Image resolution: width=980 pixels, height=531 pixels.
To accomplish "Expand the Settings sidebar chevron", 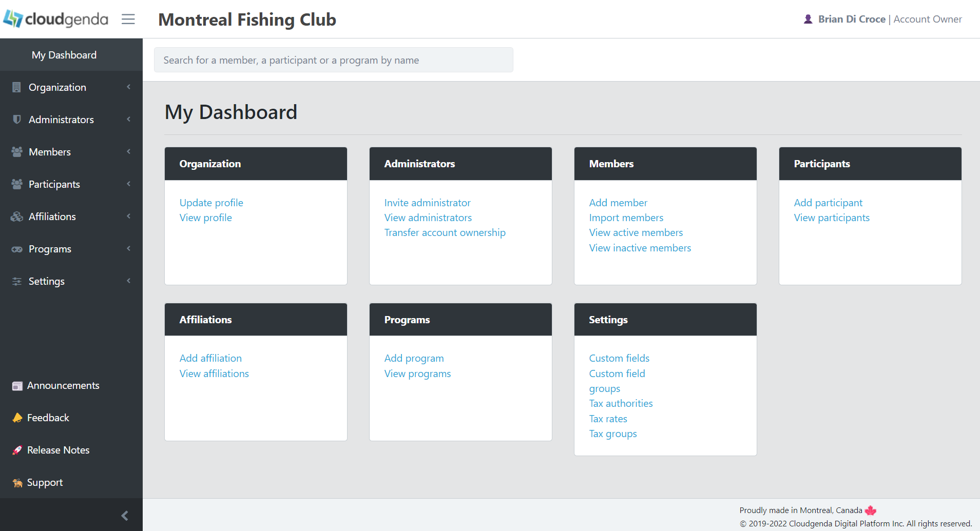I will (x=128, y=281).
